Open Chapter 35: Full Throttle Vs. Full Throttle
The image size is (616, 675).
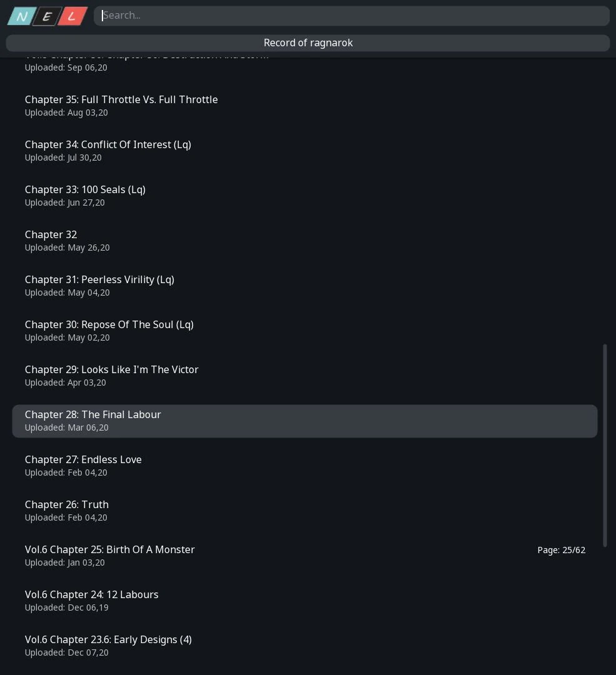tap(121, 100)
